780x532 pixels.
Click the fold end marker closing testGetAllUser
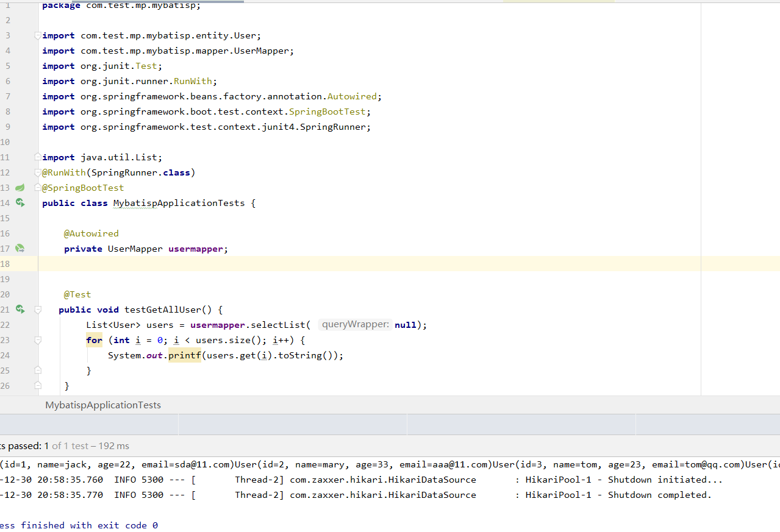38,386
